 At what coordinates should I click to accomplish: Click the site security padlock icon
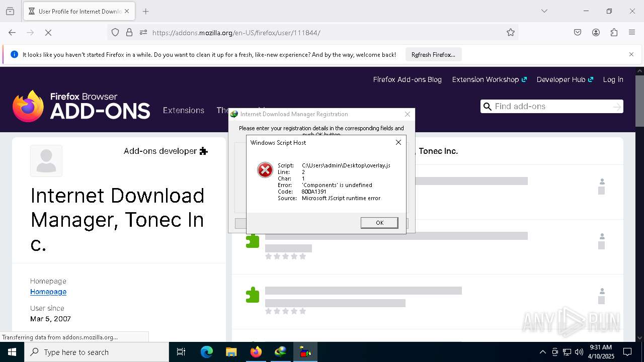pyautogui.click(x=129, y=33)
